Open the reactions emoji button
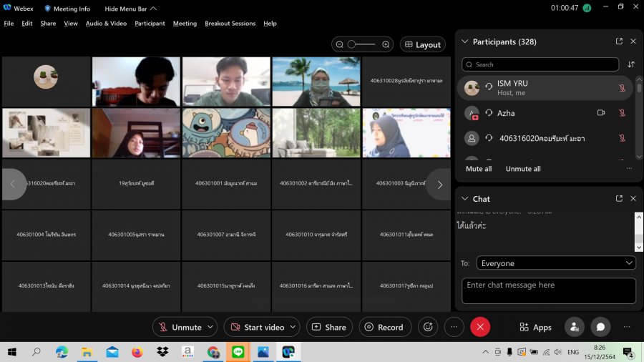Image resolution: width=644 pixels, height=362 pixels. tap(428, 327)
